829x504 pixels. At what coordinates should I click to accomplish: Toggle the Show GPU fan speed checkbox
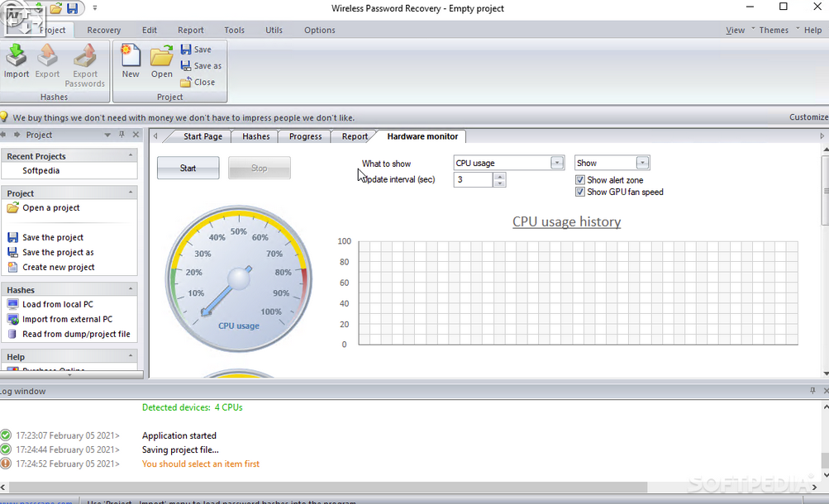click(x=580, y=192)
